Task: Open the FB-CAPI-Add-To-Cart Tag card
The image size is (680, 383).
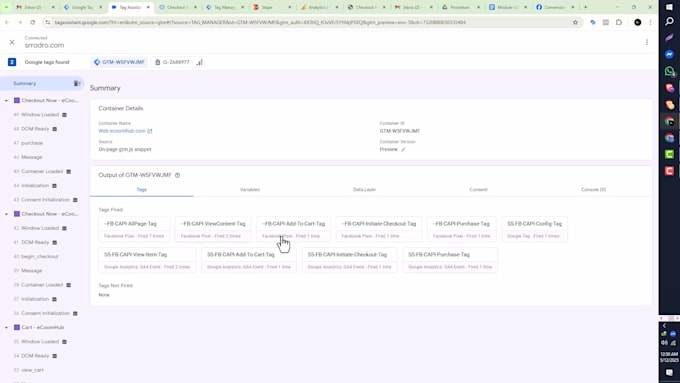Action: click(293, 229)
